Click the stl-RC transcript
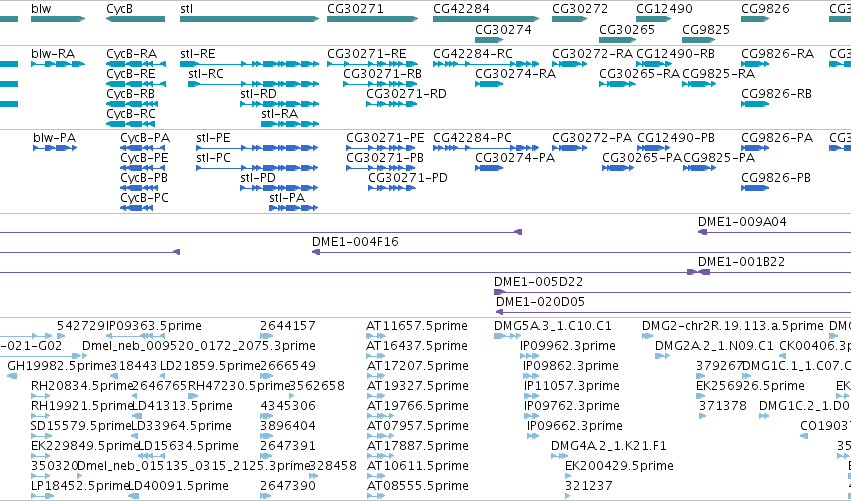Image resolution: width=851 pixels, height=501 pixels. click(253, 84)
